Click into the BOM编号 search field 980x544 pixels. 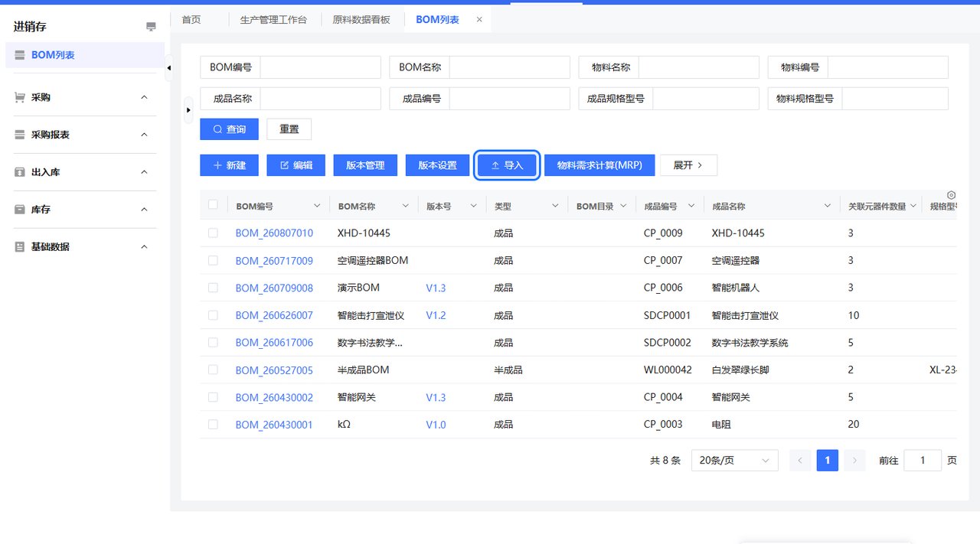coord(320,67)
